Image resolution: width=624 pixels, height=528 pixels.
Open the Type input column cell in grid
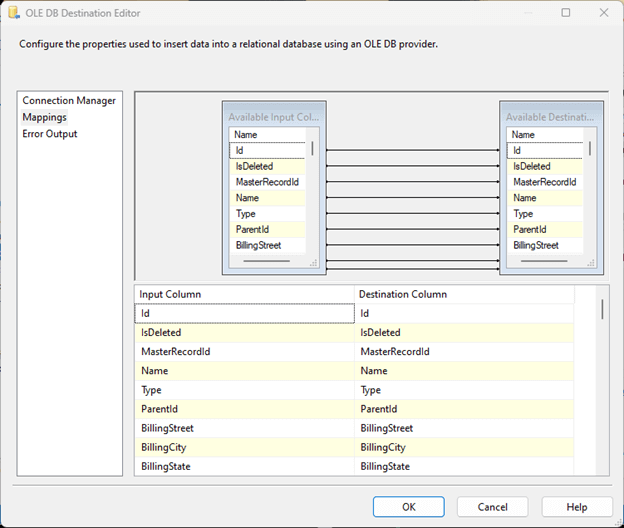click(244, 390)
